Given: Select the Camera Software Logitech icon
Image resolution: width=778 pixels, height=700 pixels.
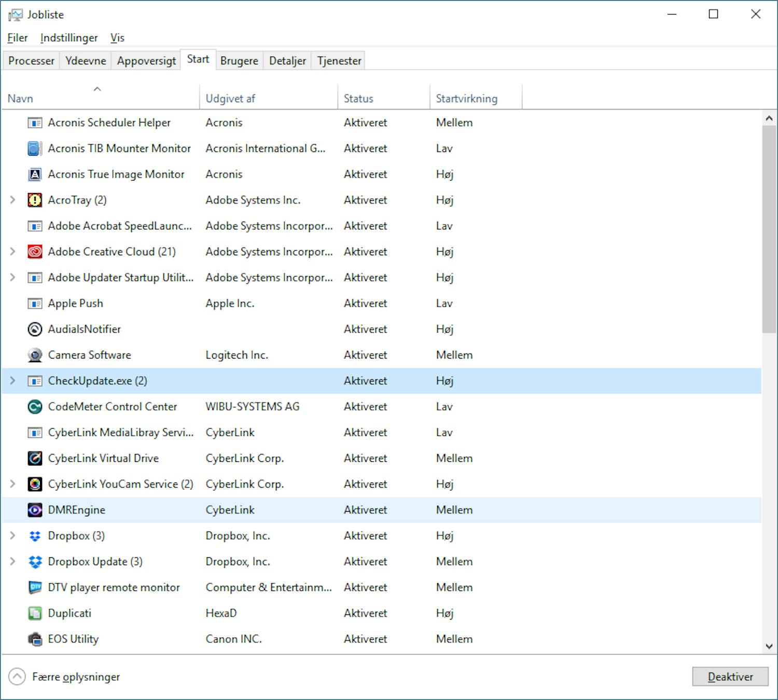Looking at the screenshot, I should 34,355.
